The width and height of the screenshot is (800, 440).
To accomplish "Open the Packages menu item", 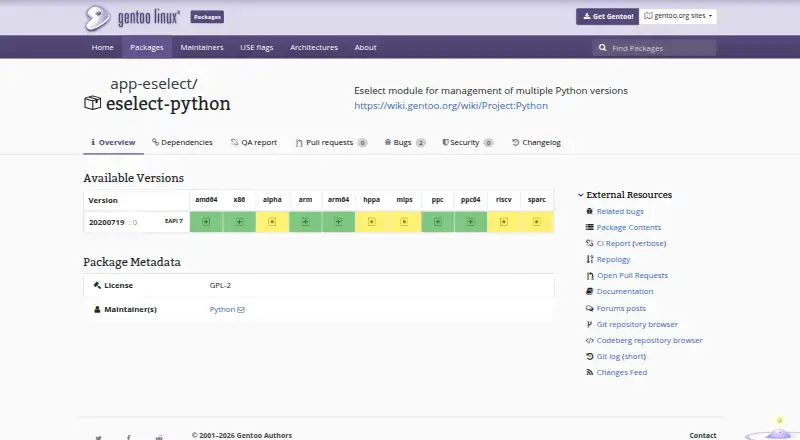I will (x=147, y=47).
